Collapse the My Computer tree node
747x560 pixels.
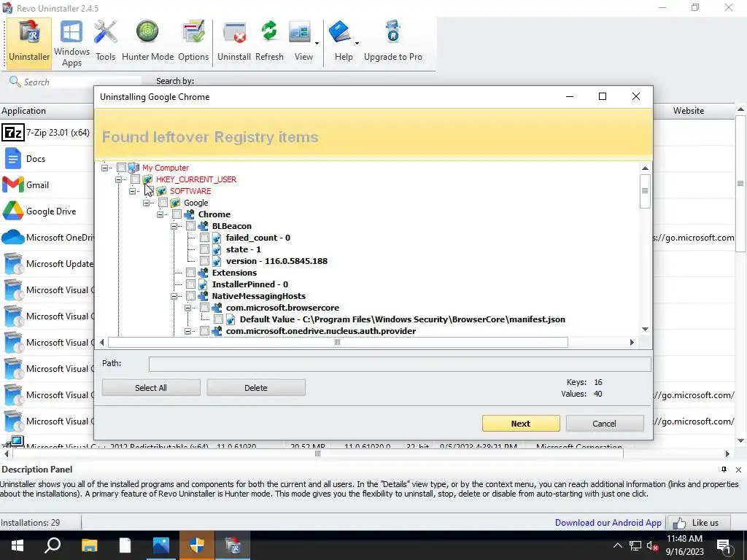105,168
